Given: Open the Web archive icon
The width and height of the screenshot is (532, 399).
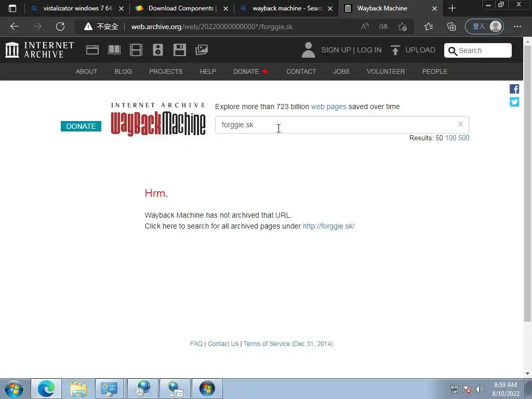Looking at the screenshot, I should (x=92, y=50).
